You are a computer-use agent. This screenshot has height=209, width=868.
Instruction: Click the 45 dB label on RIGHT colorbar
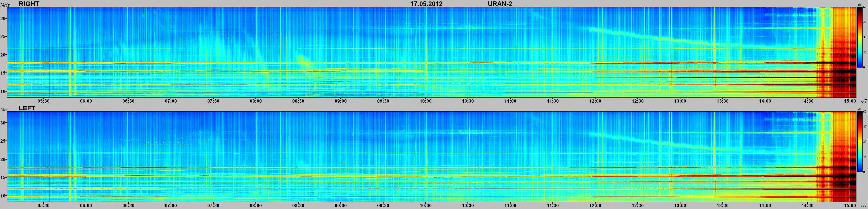pos(865,22)
